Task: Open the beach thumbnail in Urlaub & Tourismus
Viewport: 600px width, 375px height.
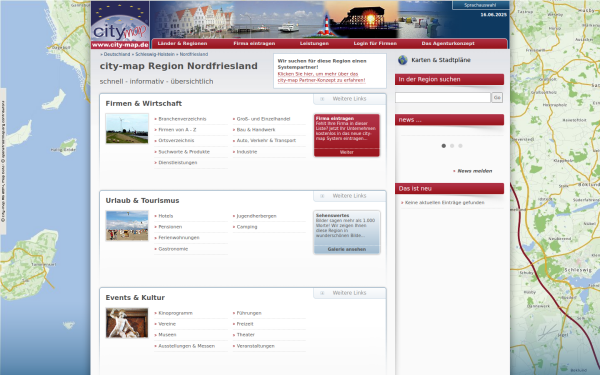Action: pos(127,226)
